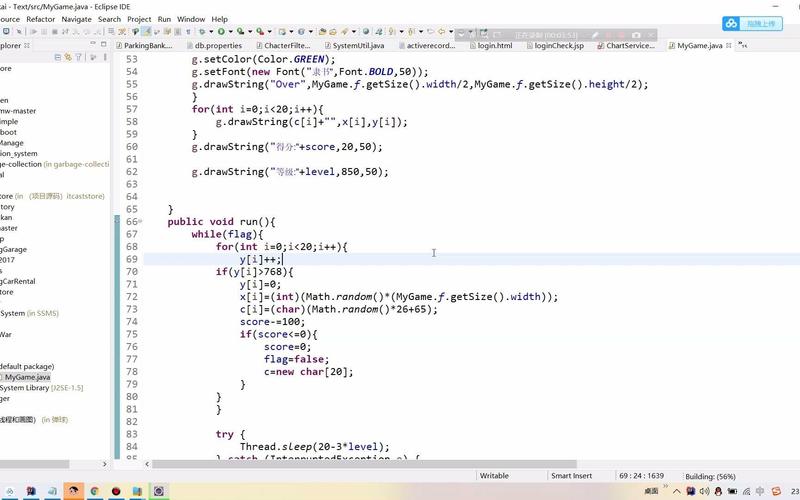This screenshot has height=500, width=800.
Task: Maximize the Package Explorer panel
Action: pyautogui.click(x=104, y=44)
